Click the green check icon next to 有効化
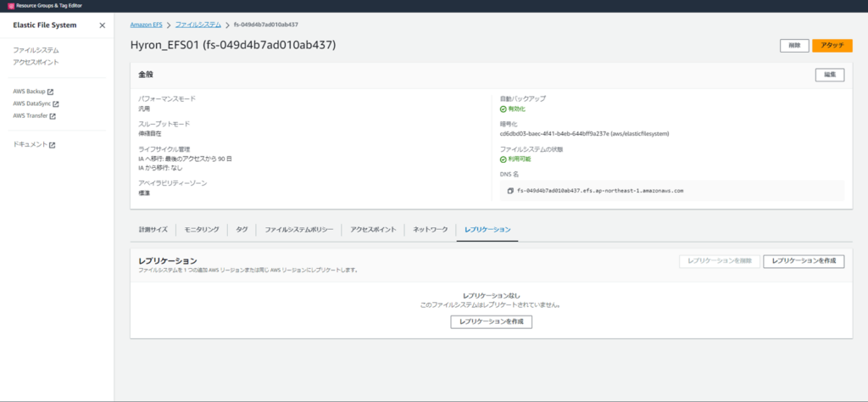The image size is (868, 402). coord(504,109)
